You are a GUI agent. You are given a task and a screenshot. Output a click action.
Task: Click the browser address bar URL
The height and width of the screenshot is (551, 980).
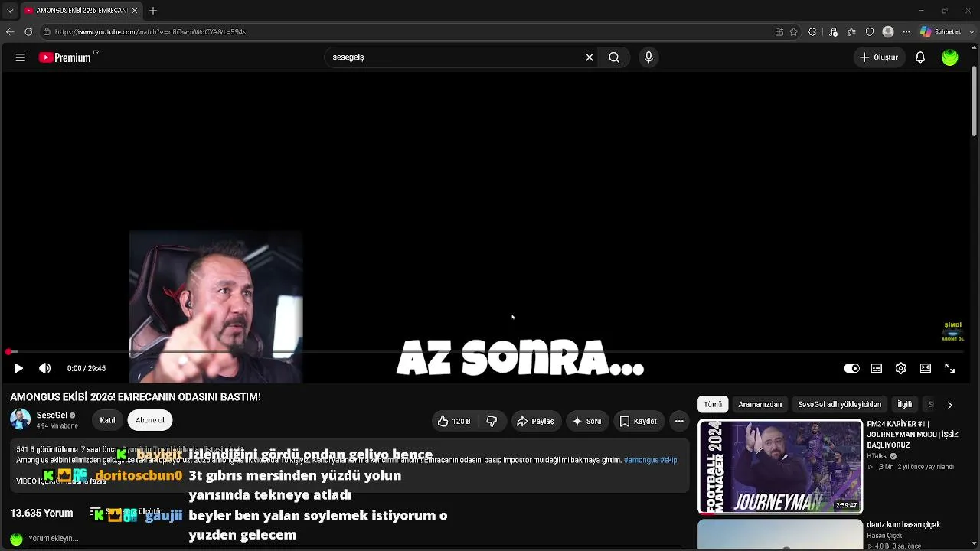coord(150,32)
